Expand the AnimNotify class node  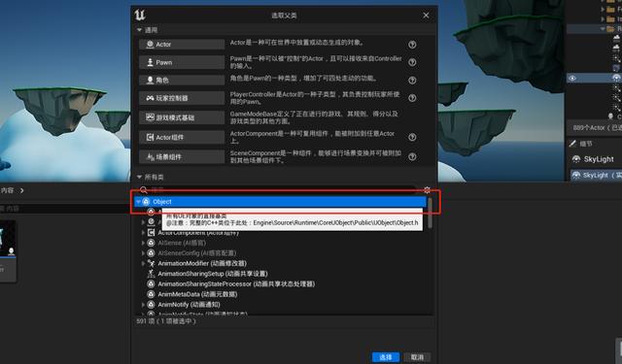[x=143, y=305]
